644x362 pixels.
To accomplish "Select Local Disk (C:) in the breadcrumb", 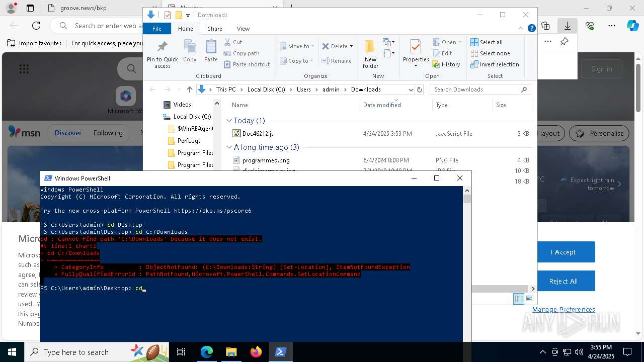I will [266, 89].
